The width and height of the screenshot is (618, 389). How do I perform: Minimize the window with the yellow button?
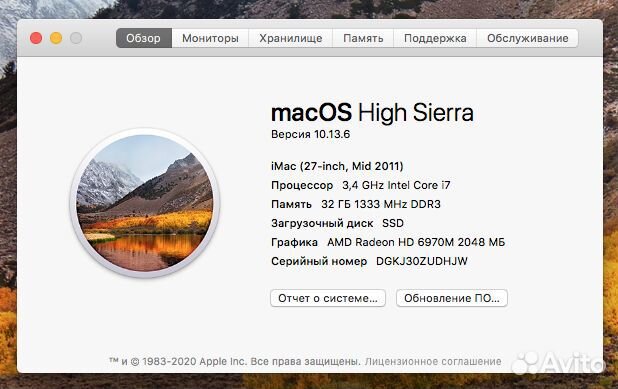[56, 38]
